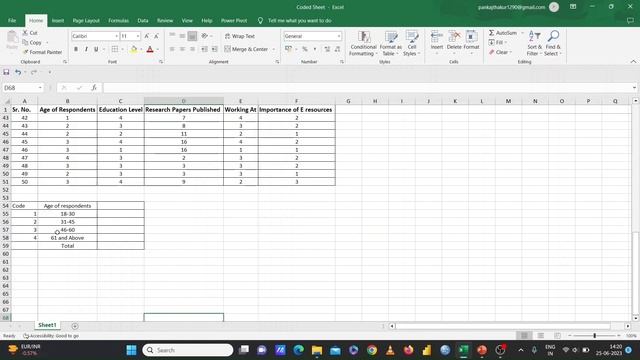Open Google Chrome from the taskbar

(x=371, y=350)
